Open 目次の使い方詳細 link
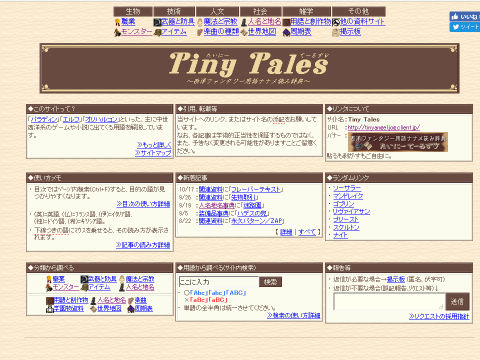 coord(143,204)
